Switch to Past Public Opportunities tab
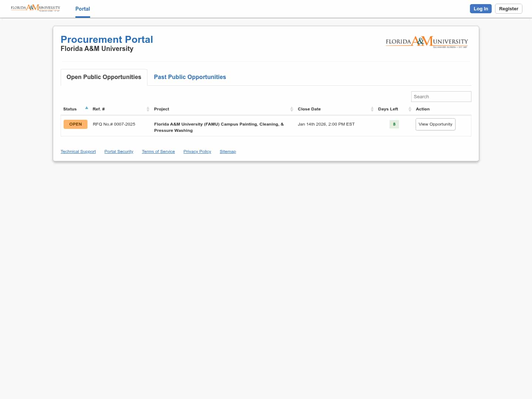Viewport: 532px width, 399px height. [x=190, y=77]
